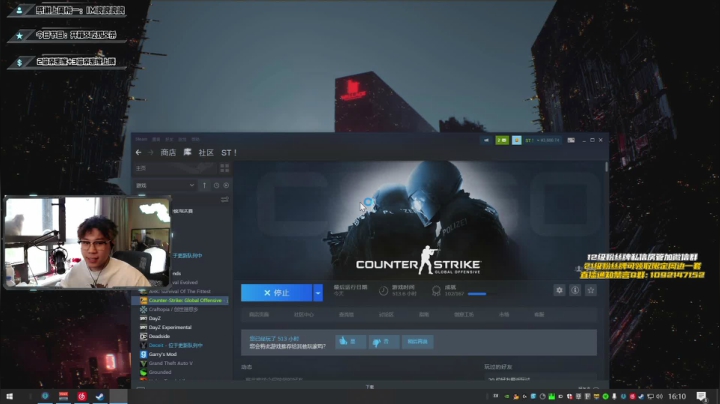The height and width of the screenshot is (404, 720).
Task: Open the 讨论区 discussions link
Action: point(386,314)
